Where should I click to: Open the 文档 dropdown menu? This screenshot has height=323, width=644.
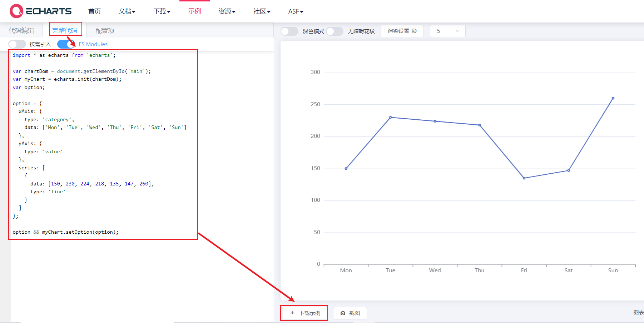[127, 11]
